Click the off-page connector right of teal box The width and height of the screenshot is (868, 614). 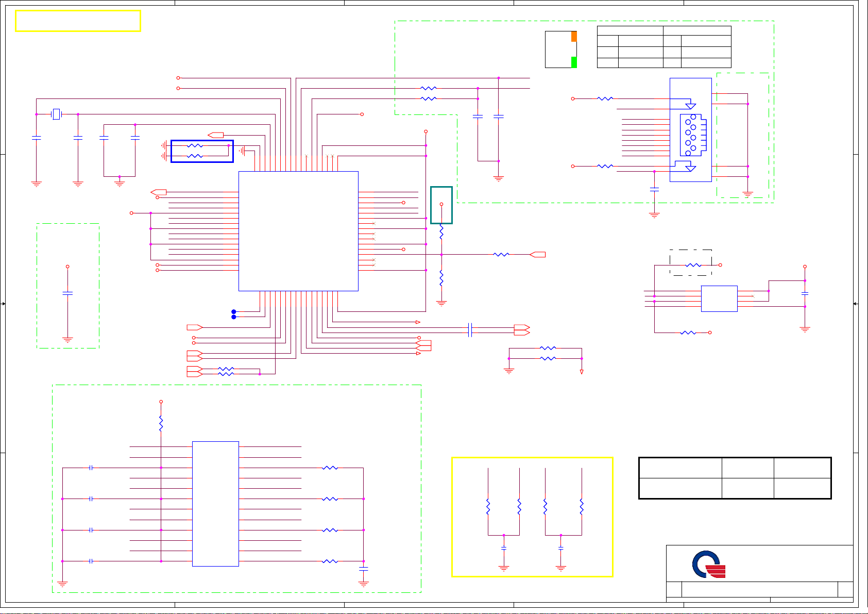coord(537,255)
